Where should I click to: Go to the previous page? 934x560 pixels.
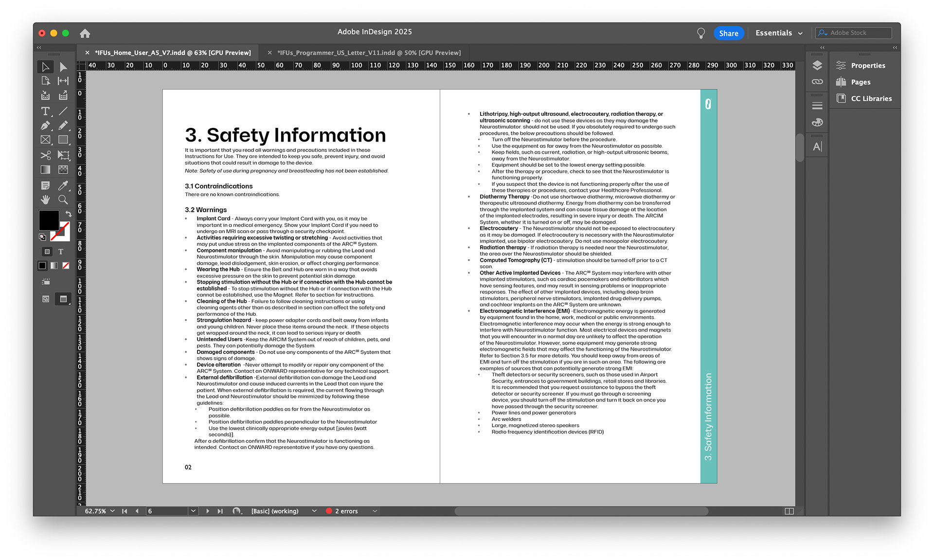pos(137,511)
